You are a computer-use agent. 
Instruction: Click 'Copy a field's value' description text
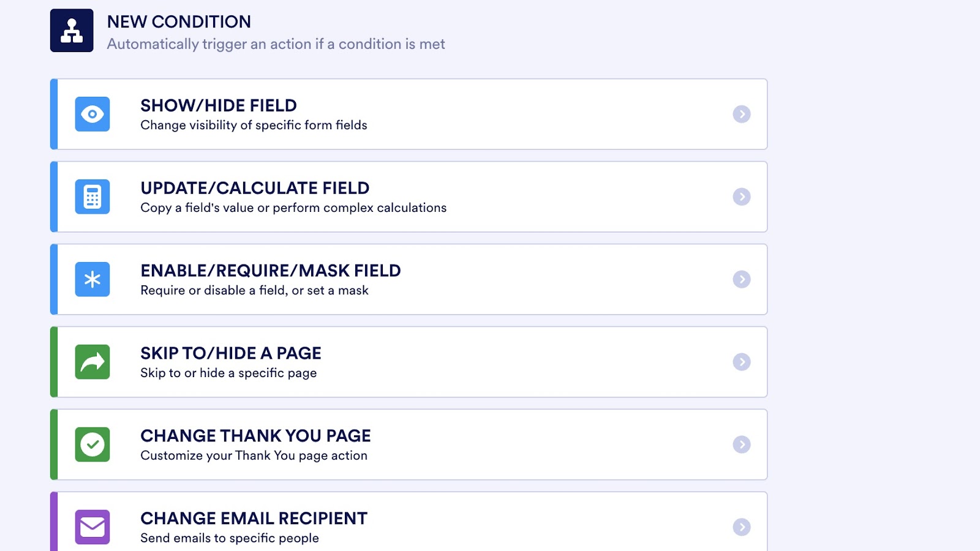[x=293, y=208]
